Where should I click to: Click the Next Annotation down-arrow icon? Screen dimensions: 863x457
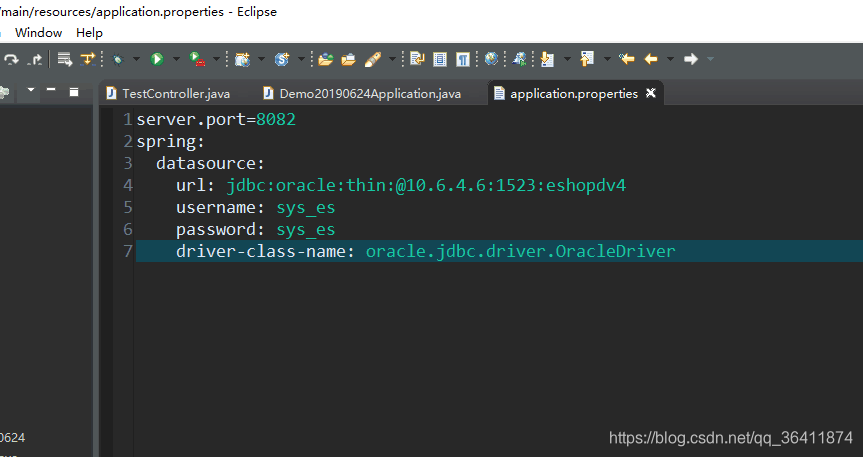coord(547,59)
